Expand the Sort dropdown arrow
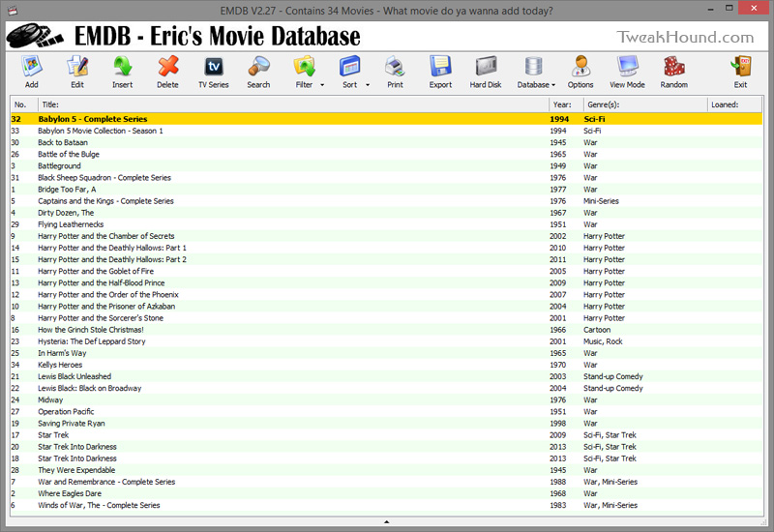The height and width of the screenshot is (532, 774). point(368,85)
